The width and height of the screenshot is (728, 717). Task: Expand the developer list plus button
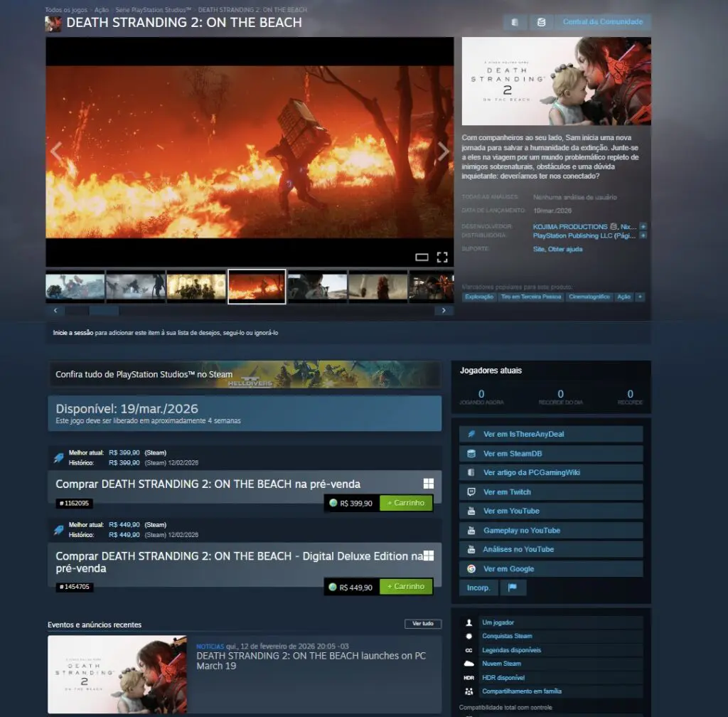643,226
